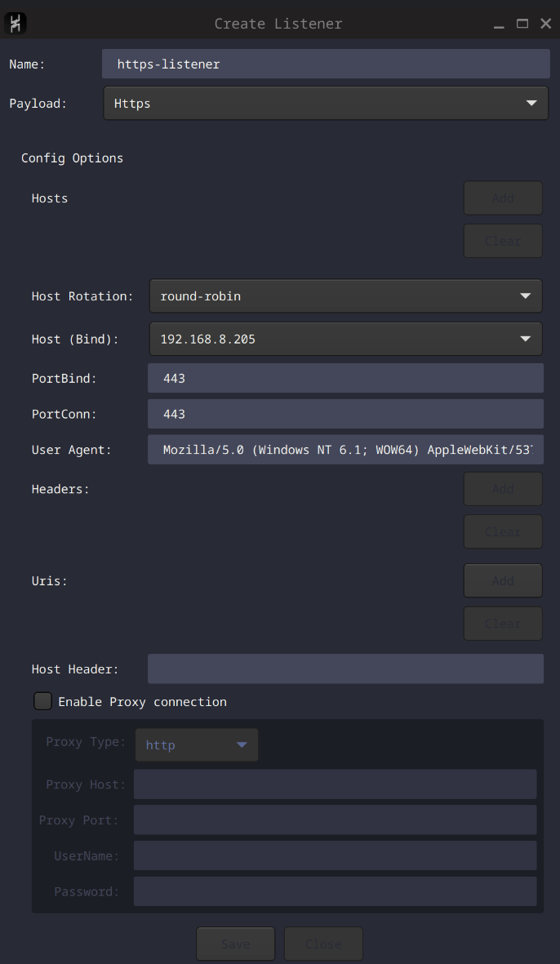The height and width of the screenshot is (964, 560).
Task: Click the PortConn input field
Action: tap(345, 414)
